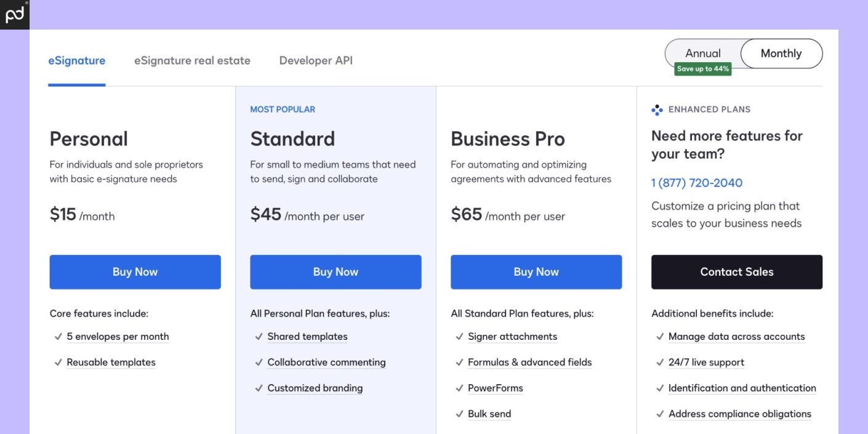Click checkmark beside "Customized branding"
Screen dimensions: 868x434
(x=259, y=388)
